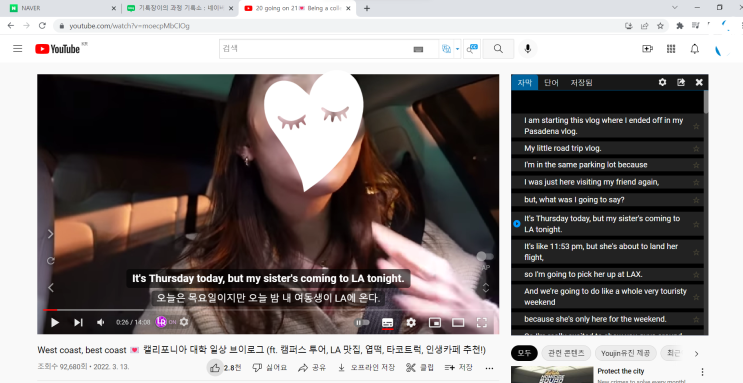Select the 모두 filter chip
Viewport: 743px width, 383px height.
pyautogui.click(x=524, y=353)
